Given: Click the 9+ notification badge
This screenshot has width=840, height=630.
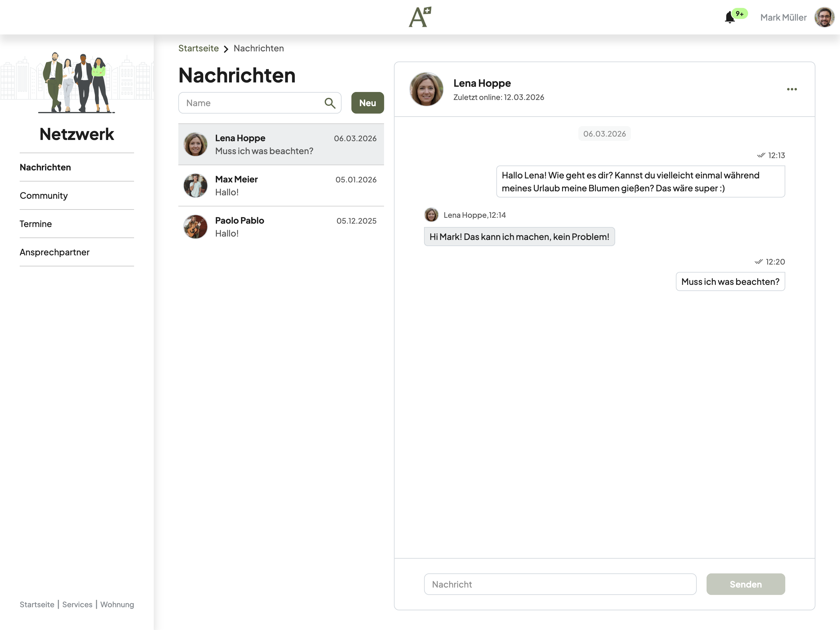Looking at the screenshot, I should click(x=740, y=14).
